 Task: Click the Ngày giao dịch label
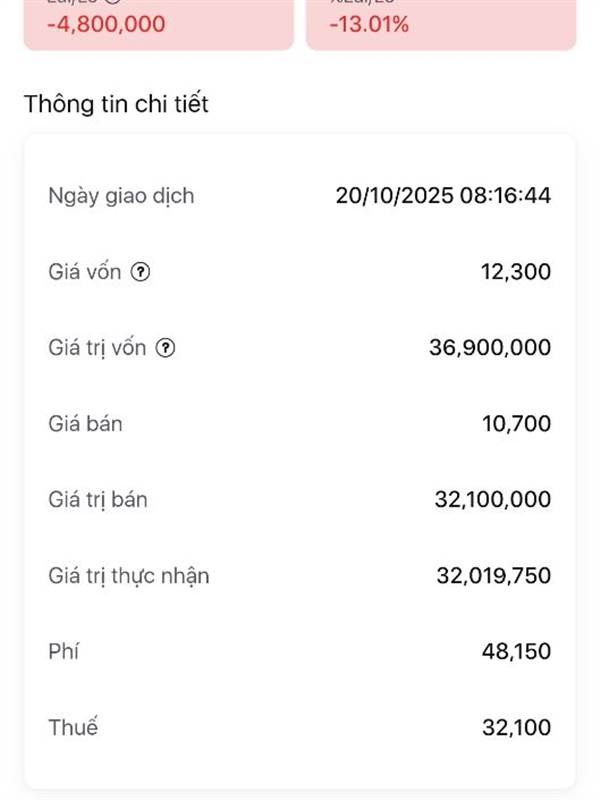[121, 196]
